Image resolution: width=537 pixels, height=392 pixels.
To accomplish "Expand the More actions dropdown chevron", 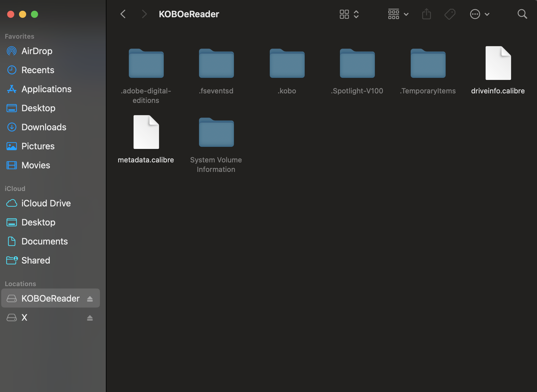I will pos(487,14).
